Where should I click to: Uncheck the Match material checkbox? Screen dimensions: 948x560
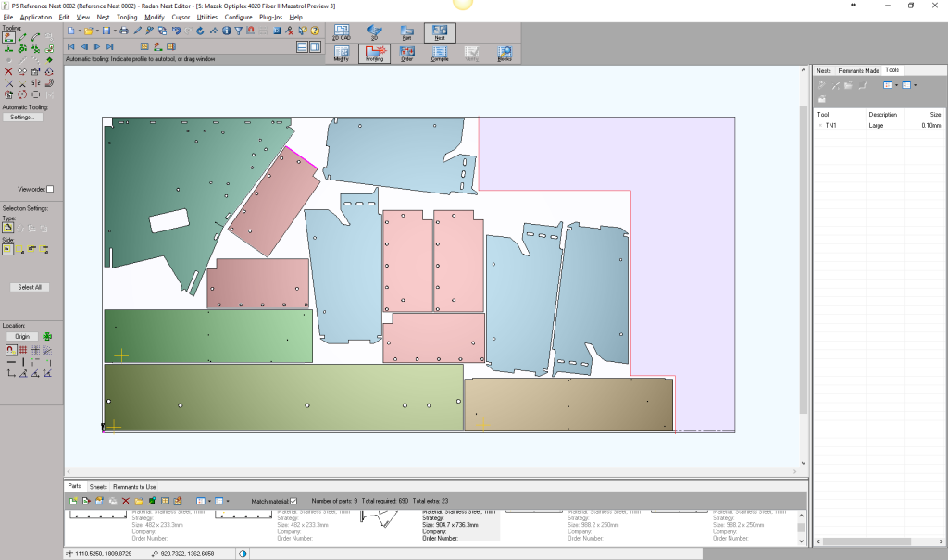pyautogui.click(x=293, y=501)
